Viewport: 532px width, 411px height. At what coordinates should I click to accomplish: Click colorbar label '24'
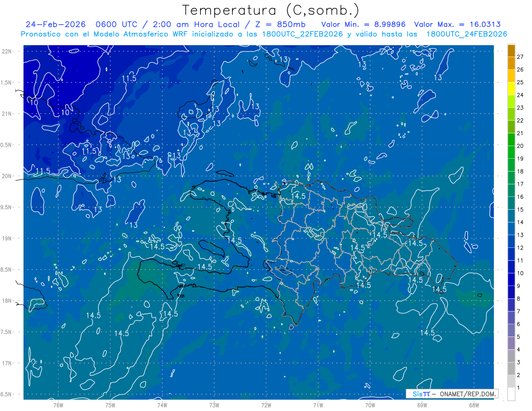pyautogui.click(x=520, y=95)
